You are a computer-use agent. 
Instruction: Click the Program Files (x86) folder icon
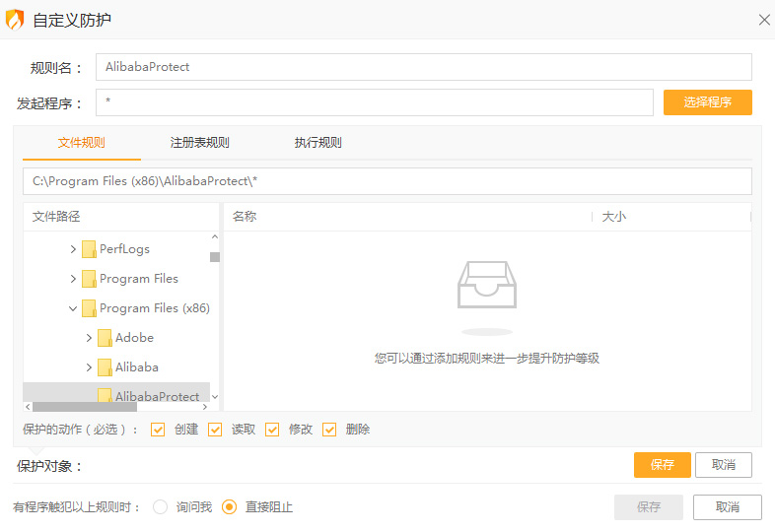pos(89,308)
